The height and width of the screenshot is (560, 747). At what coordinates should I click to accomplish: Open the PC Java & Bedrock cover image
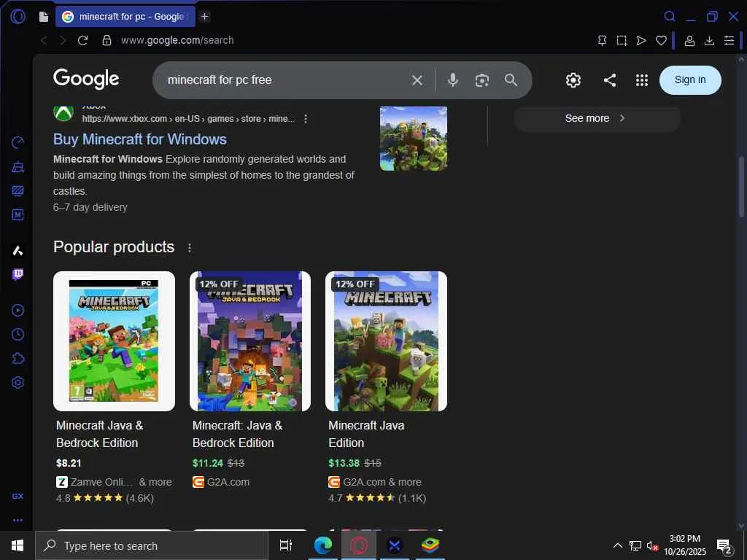[x=114, y=341]
